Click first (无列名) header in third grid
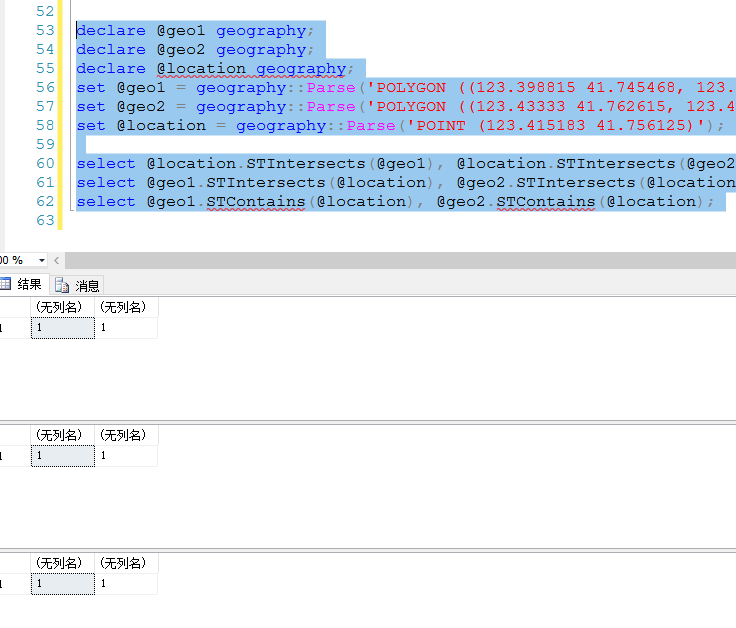This screenshot has height=628, width=736. click(63, 563)
